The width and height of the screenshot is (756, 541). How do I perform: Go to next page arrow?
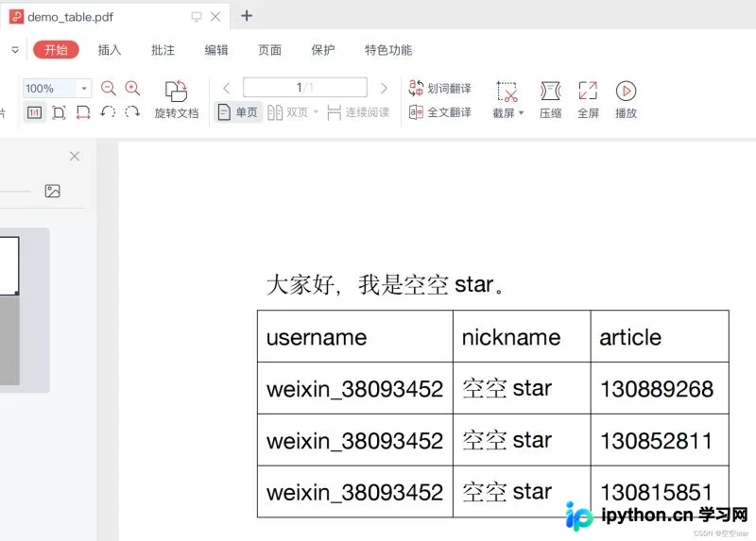coord(384,88)
